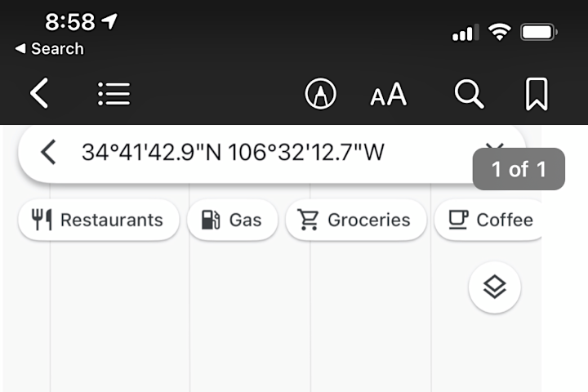Tap the fork and knife icon

pyautogui.click(x=42, y=220)
